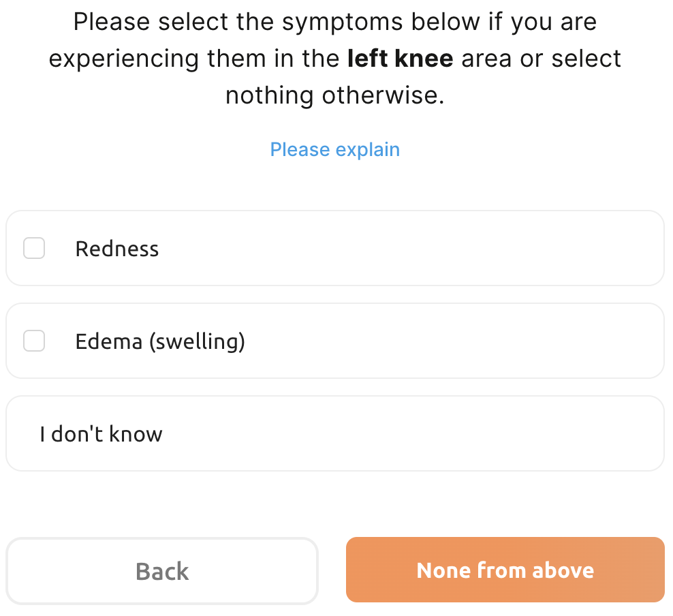673x616 pixels.
Task: Confirm no symptoms with the orange button
Action: coord(505,570)
